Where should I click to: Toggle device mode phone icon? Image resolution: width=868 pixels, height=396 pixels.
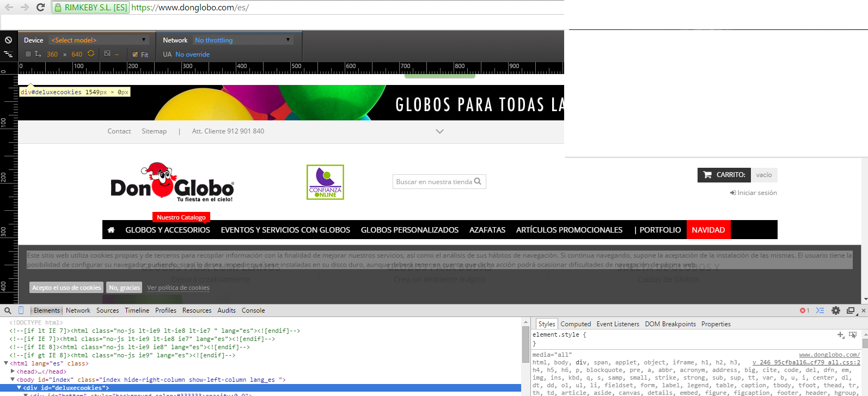pyautogui.click(x=21, y=310)
